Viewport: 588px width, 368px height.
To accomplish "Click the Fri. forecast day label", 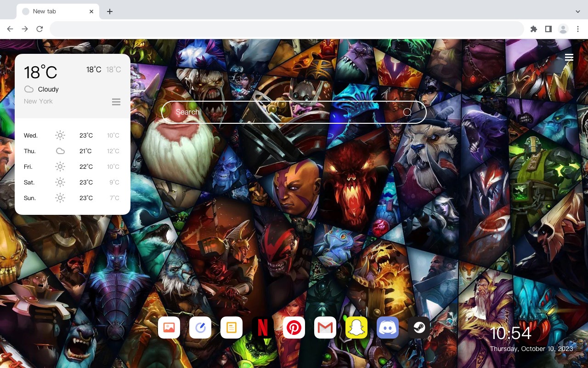I will pyautogui.click(x=28, y=167).
